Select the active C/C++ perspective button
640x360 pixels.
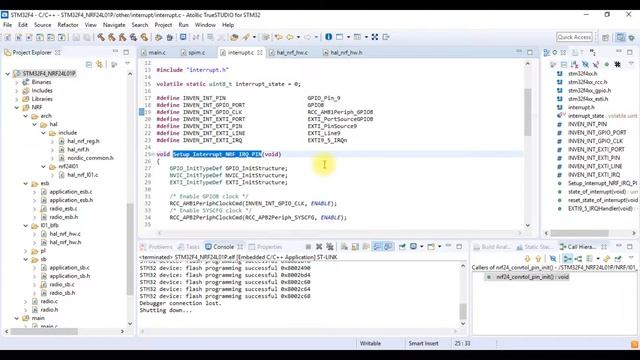(x=620, y=37)
